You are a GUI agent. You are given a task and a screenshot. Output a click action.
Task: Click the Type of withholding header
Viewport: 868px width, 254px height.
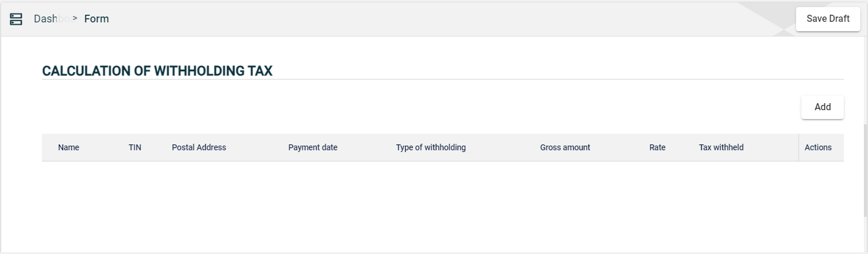point(430,147)
